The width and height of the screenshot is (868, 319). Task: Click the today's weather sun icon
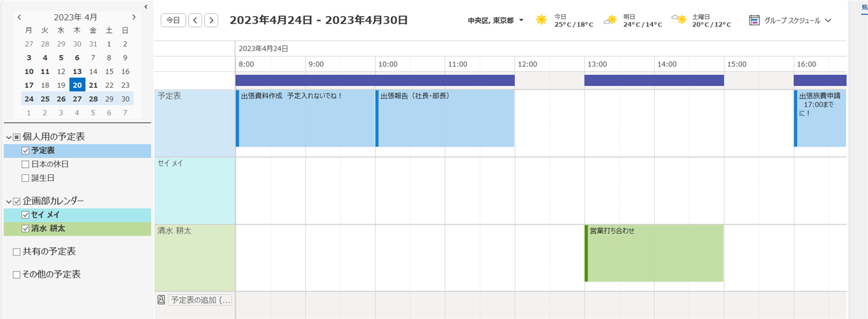coord(541,20)
